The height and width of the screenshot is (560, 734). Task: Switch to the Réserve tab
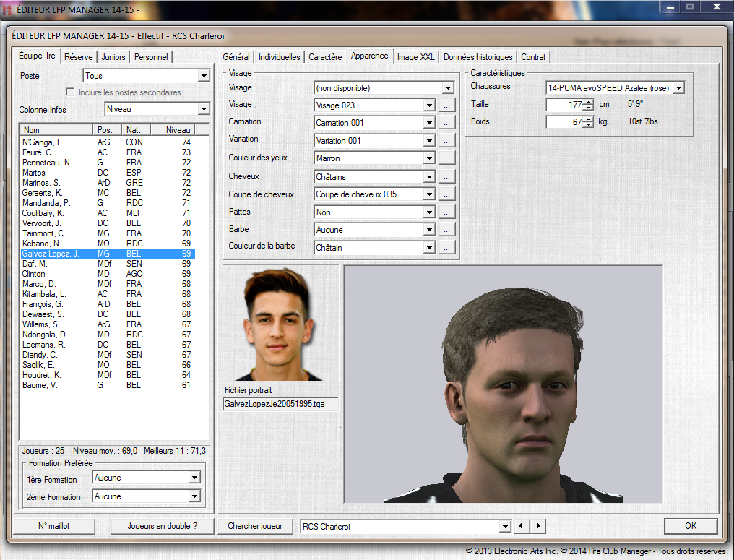pyautogui.click(x=78, y=56)
